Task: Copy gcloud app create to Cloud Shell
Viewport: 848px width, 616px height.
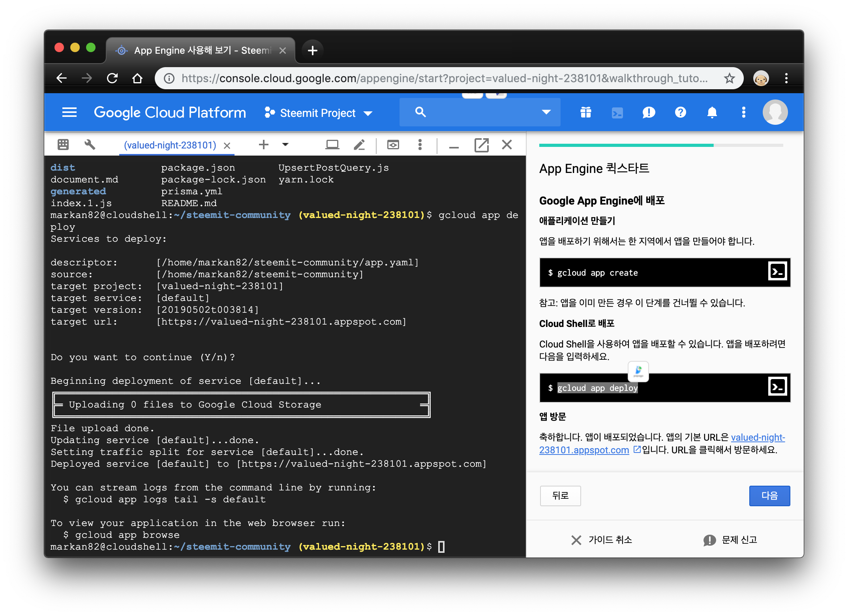Action: click(777, 272)
